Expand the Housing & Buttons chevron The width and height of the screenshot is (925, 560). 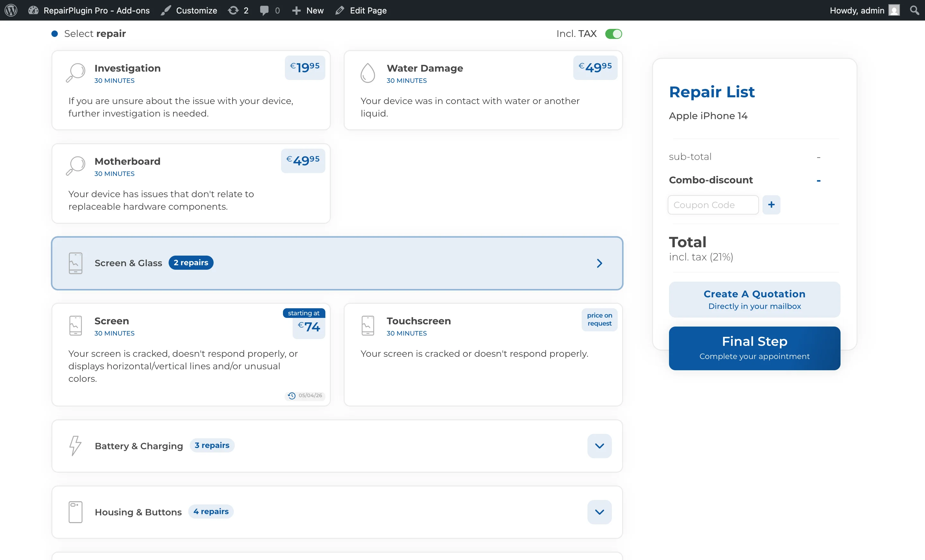[599, 512]
